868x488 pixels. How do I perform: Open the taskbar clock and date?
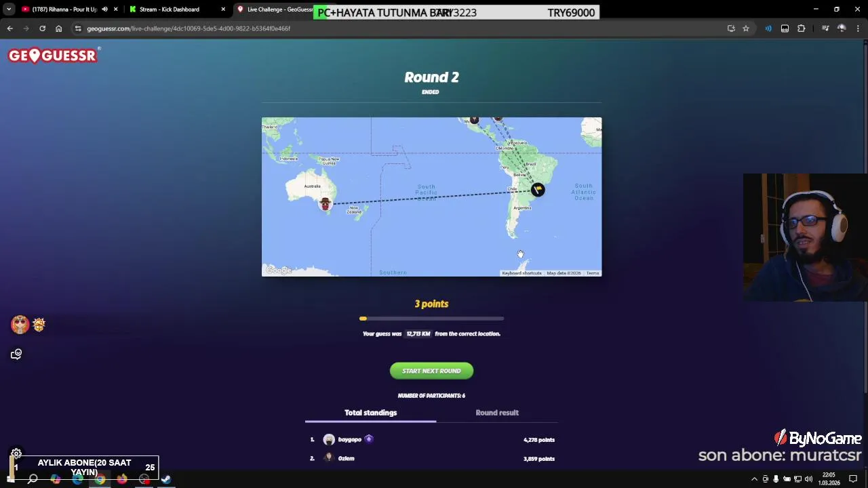coord(829,479)
